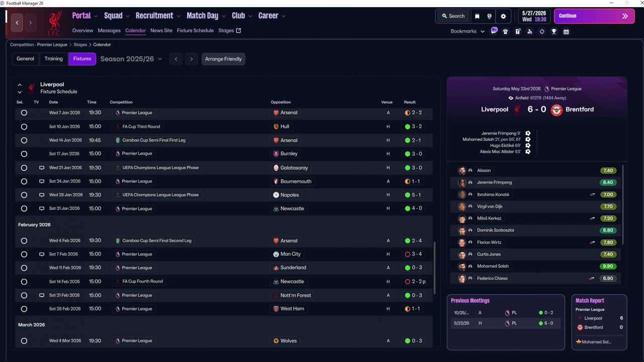Open the Fixture Schedule tab

pos(195,31)
